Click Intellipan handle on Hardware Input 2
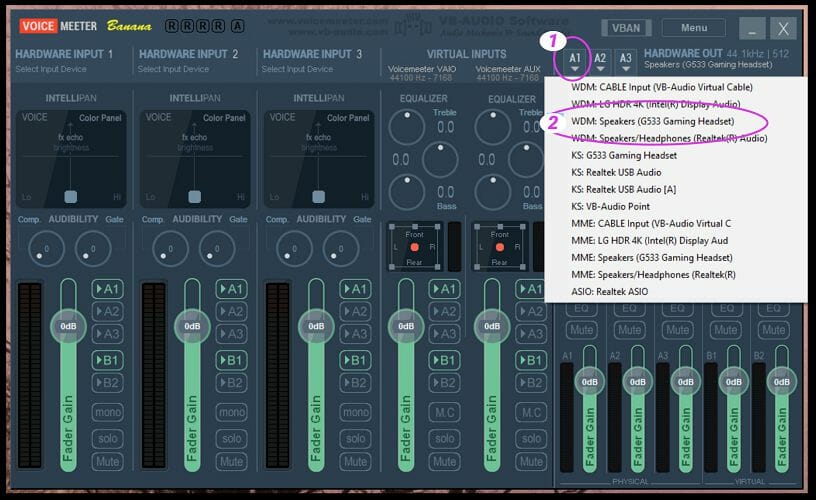 tap(195, 197)
